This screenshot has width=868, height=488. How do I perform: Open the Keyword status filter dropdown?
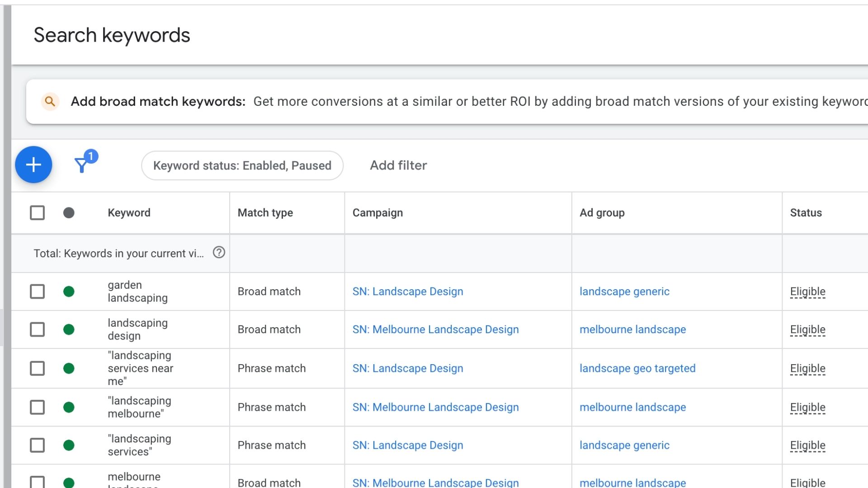(x=242, y=165)
